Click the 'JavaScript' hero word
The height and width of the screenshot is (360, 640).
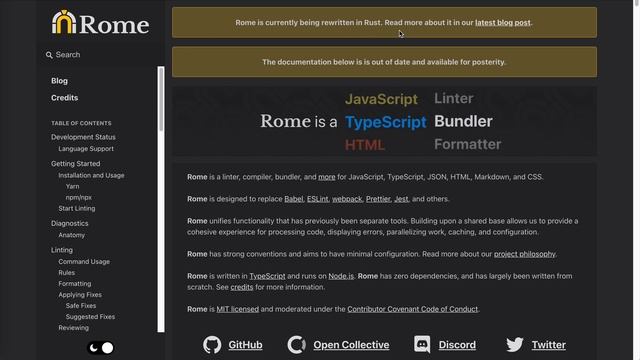pyautogui.click(x=381, y=99)
